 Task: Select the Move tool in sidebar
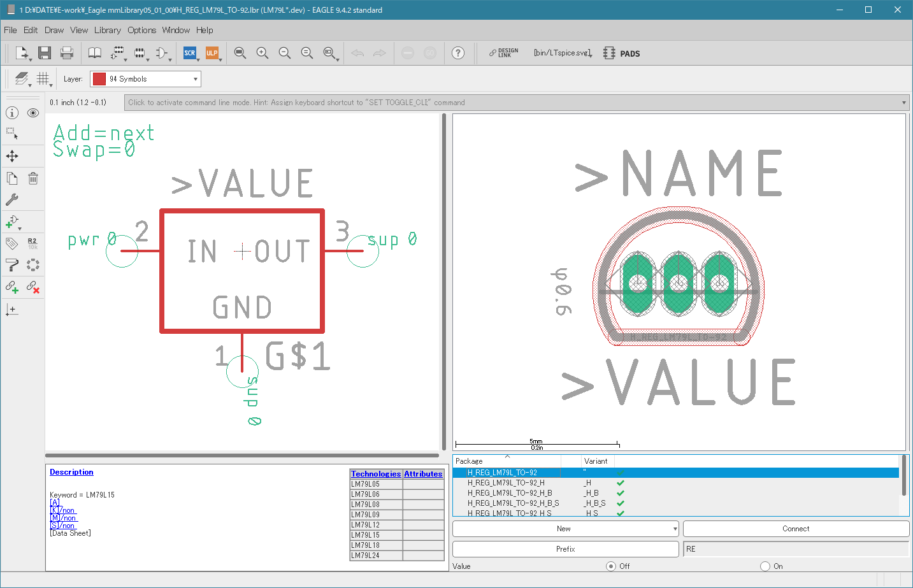coord(12,156)
